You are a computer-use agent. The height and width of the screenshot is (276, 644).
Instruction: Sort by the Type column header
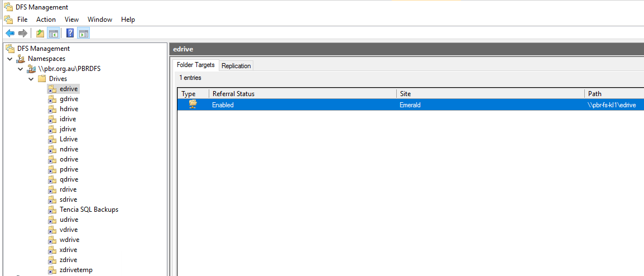click(194, 94)
